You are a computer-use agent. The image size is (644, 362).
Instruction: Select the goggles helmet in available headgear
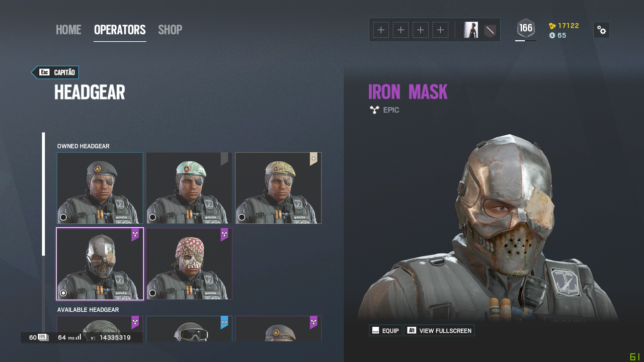[x=189, y=329]
